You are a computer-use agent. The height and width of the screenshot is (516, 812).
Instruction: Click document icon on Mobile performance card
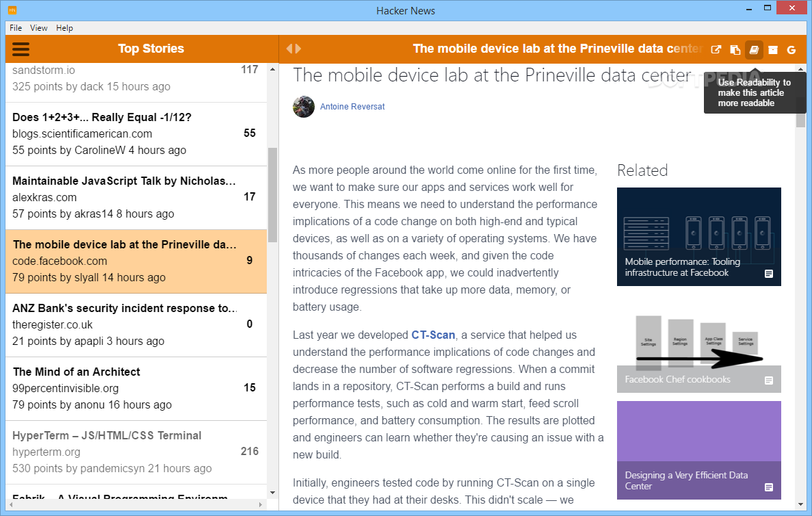(769, 274)
